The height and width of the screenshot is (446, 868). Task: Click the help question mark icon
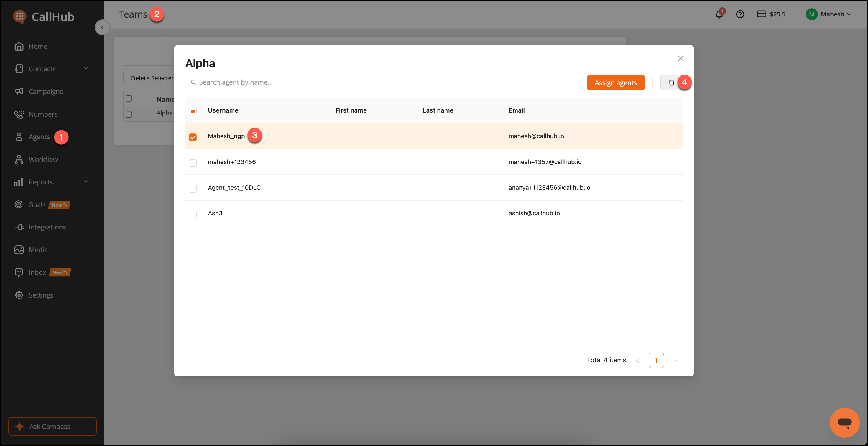click(740, 14)
